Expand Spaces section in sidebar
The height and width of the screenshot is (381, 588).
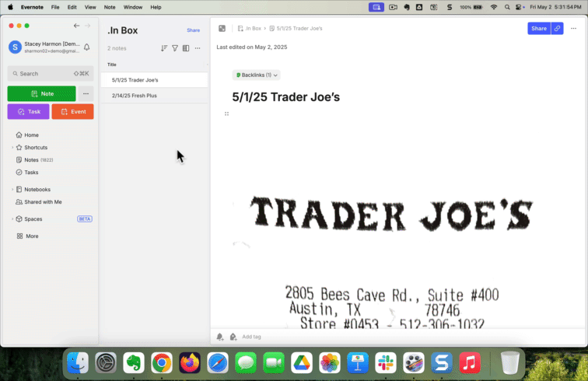[x=12, y=219]
